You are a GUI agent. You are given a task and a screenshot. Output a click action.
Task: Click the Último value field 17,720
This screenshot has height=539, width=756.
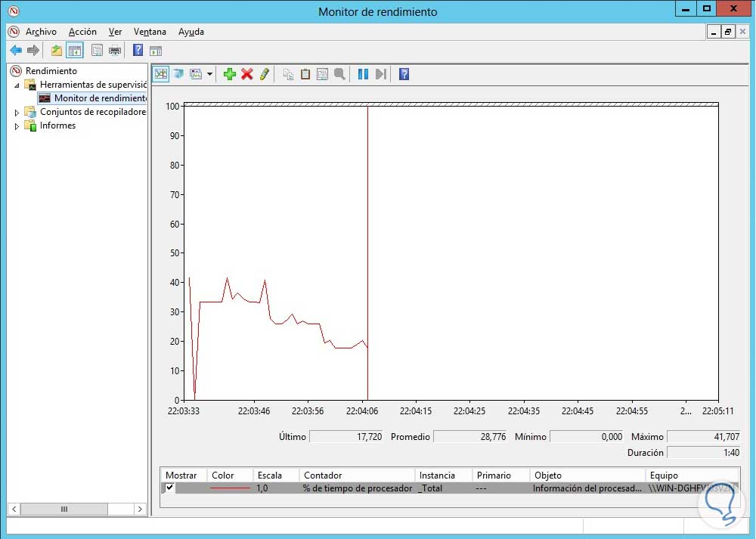click(346, 436)
